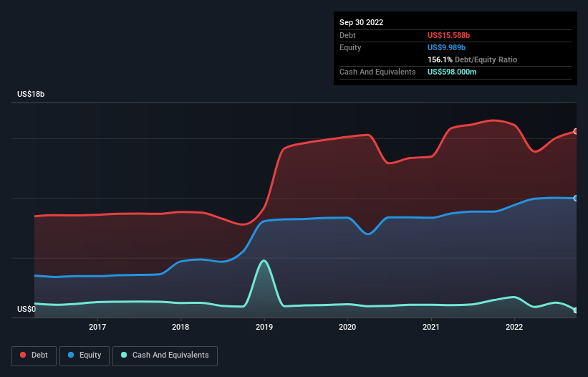Toggle Cash And Equivalents legend button
This screenshot has width=588, height=377.
point(165,356)
